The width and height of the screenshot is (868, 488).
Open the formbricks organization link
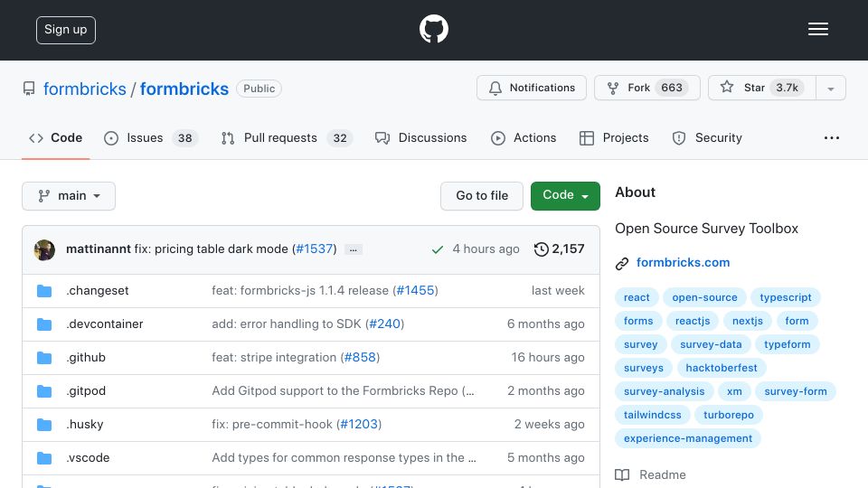pos(85,89)
